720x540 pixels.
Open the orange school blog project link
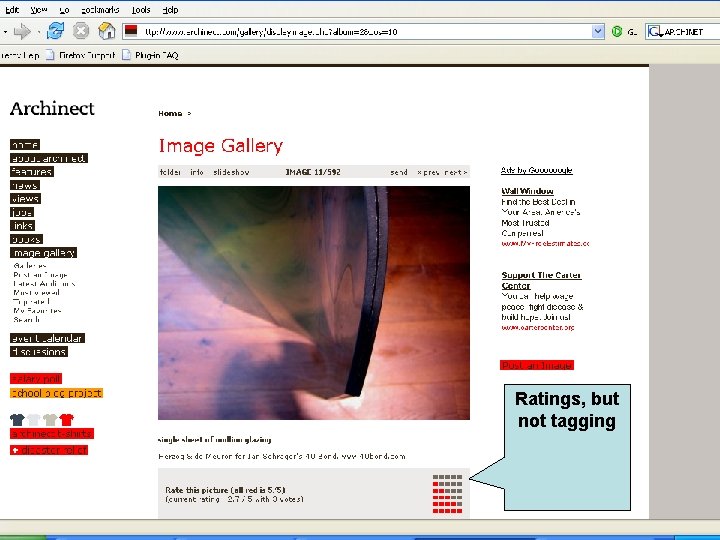(56, 393)
